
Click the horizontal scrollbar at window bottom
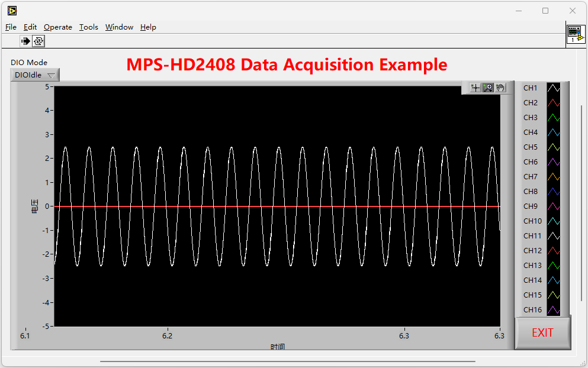pyautogui.click(x=287, y=361)
